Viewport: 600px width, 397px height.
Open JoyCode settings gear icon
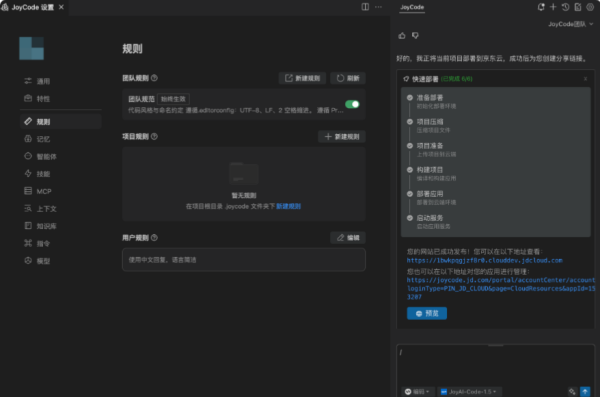pyautogui.click(x=590, y=7)
